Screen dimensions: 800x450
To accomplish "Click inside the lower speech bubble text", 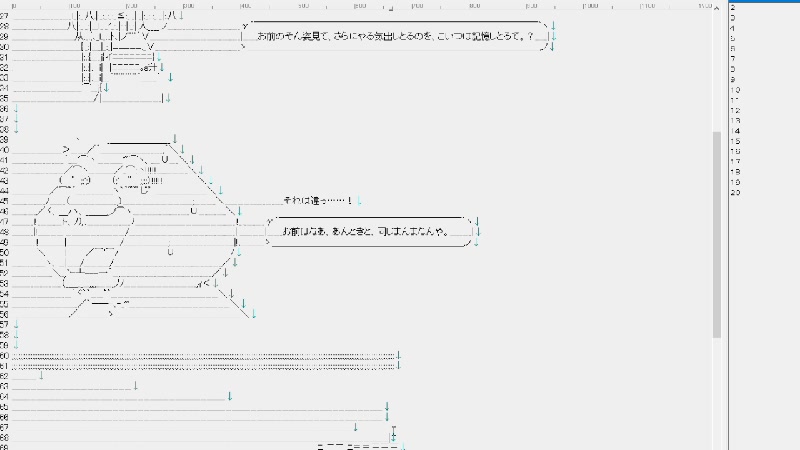I will [368, 232].
